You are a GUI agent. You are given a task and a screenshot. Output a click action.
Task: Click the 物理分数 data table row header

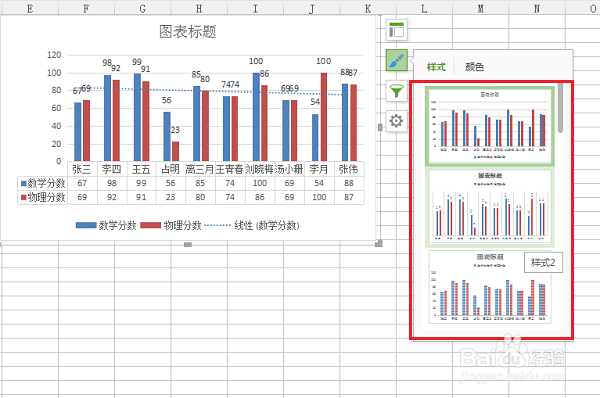pyautogui.click(x=43, y=197)
